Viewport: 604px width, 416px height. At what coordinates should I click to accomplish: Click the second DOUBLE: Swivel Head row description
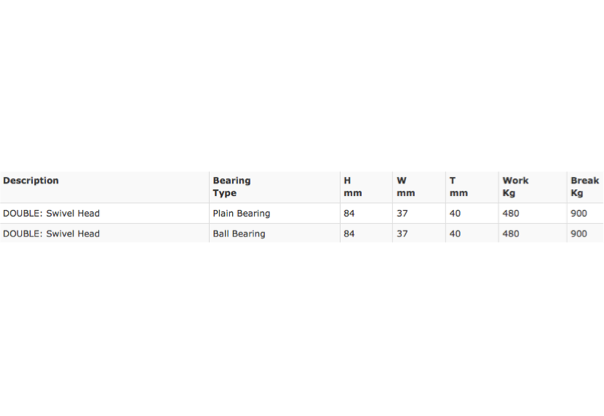51,234
